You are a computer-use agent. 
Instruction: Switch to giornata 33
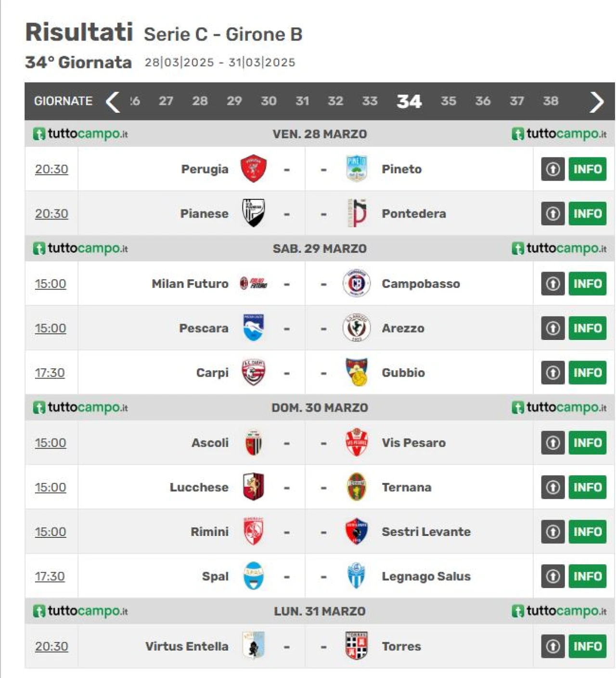pyautogui.click(x=370, y=101)
